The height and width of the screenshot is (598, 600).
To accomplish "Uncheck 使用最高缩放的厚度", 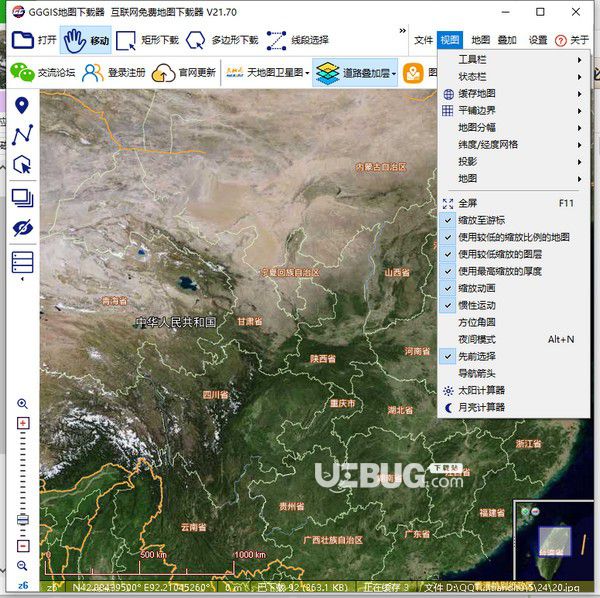I will pos(513,271).
